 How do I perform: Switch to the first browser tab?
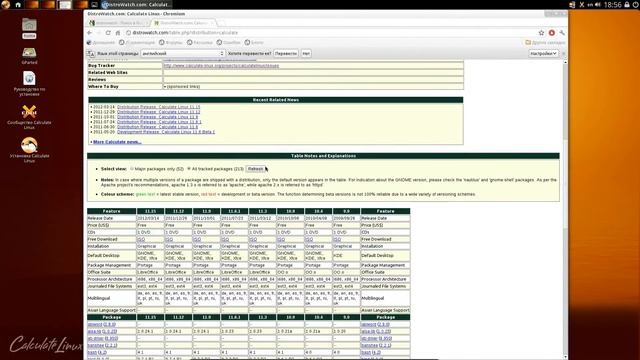(119, 23)
